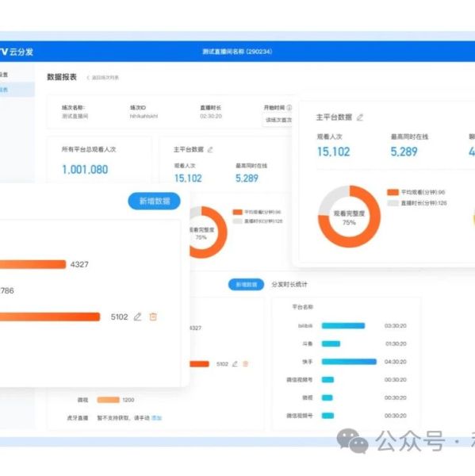Select the highlighted sidebar menu item

click(17, 90)
